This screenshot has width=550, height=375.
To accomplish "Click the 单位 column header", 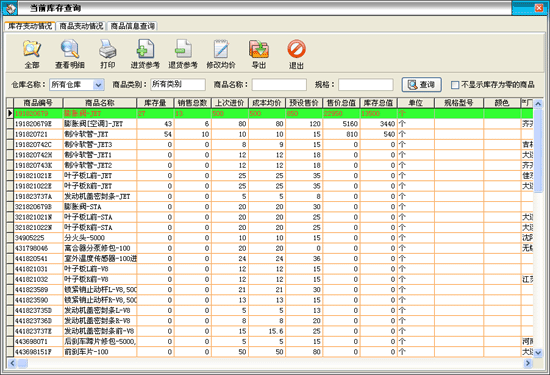I will pos(416,103).
